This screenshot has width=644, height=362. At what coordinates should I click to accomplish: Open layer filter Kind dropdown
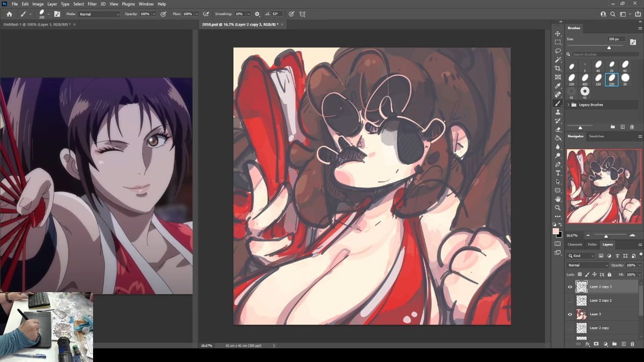click(582, 256)
